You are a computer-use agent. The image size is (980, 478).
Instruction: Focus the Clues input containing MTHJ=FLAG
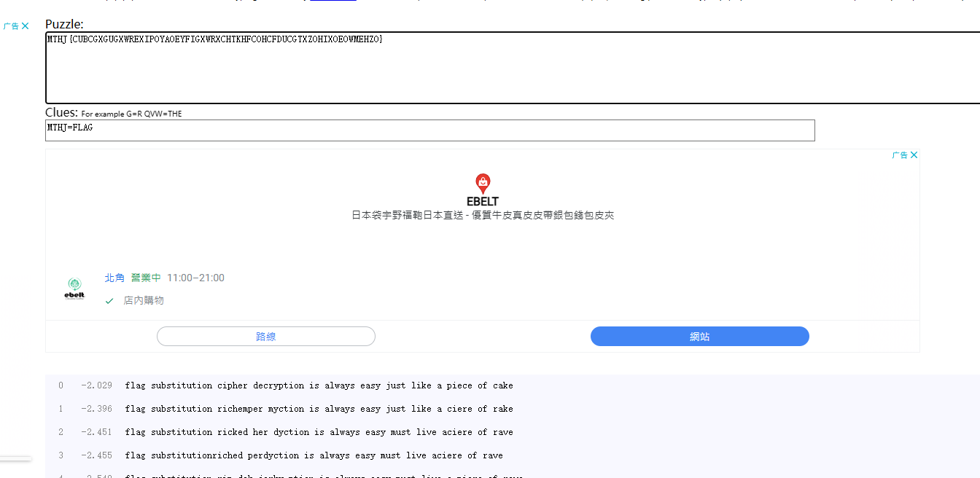[x=429, y=130]
